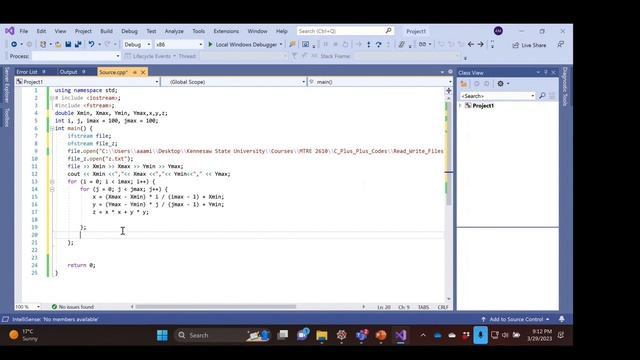Open the Diagnostic Tools side tab

(565, 87)
